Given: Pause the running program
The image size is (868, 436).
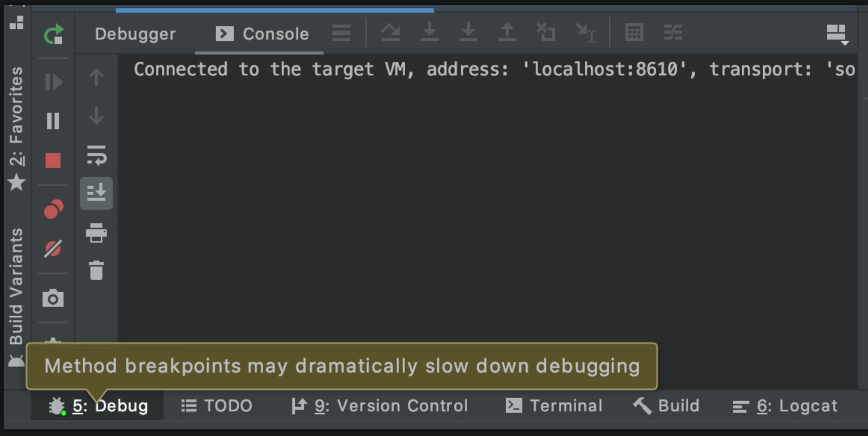Looking at the screenshot, I should [53, 120].
